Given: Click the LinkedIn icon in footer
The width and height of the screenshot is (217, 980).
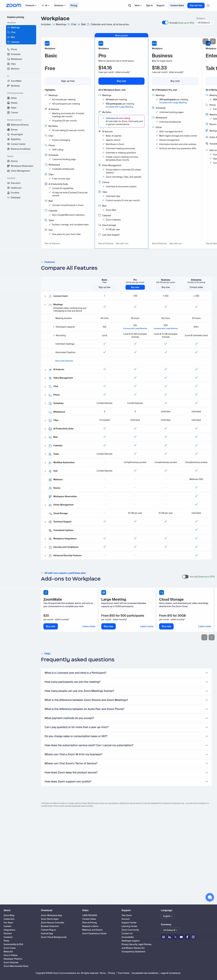Looking at the screenshot, I should point(169,937).
